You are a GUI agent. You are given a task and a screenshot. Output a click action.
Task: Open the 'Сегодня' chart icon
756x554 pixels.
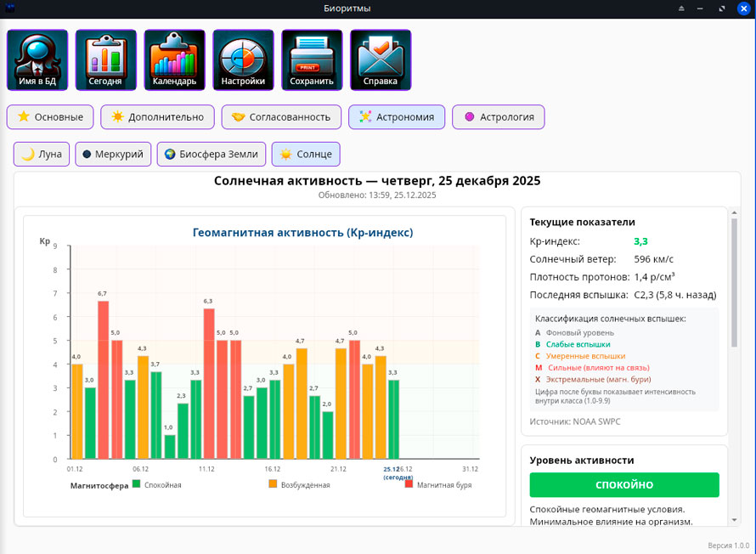[x=105, y=60]
